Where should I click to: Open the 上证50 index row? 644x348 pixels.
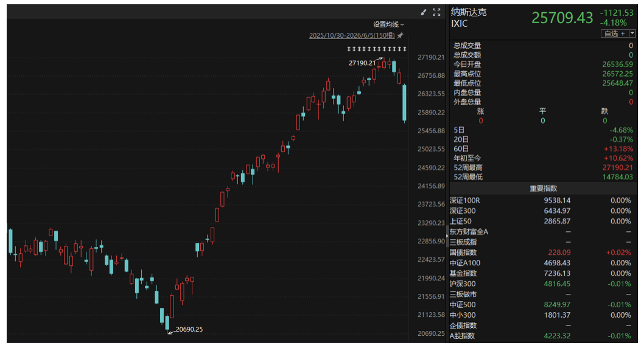point(543,221)
